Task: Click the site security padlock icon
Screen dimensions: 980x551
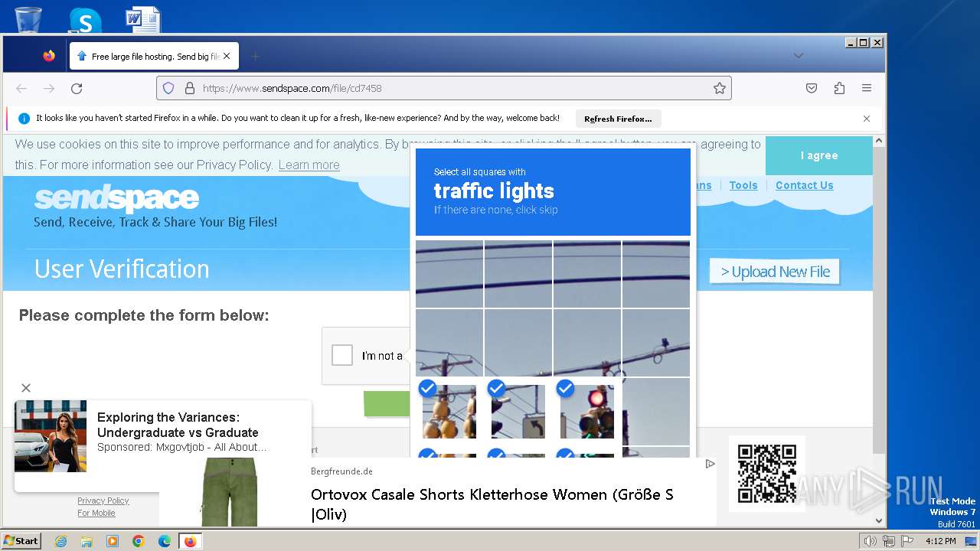Action: (x=190, y=88)
